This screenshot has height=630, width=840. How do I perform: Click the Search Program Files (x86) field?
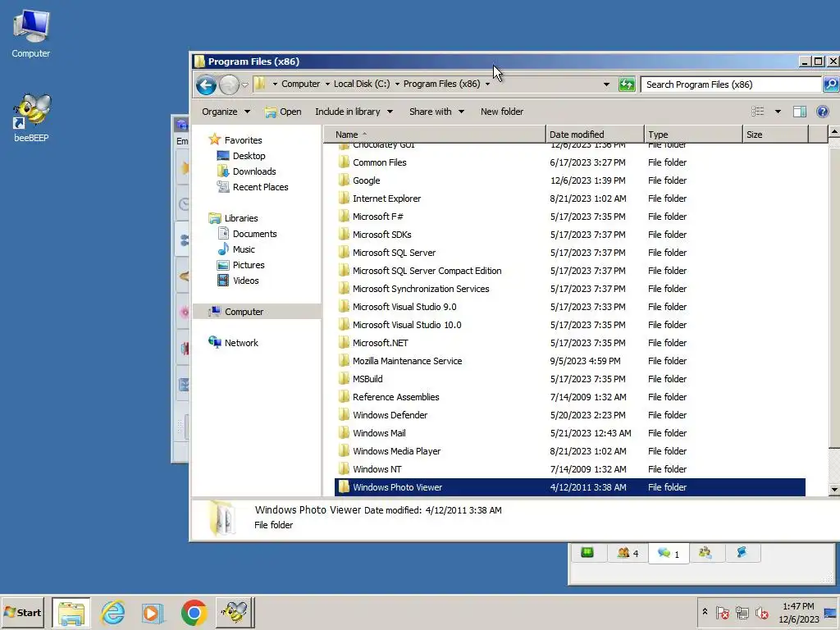point(731,84)
